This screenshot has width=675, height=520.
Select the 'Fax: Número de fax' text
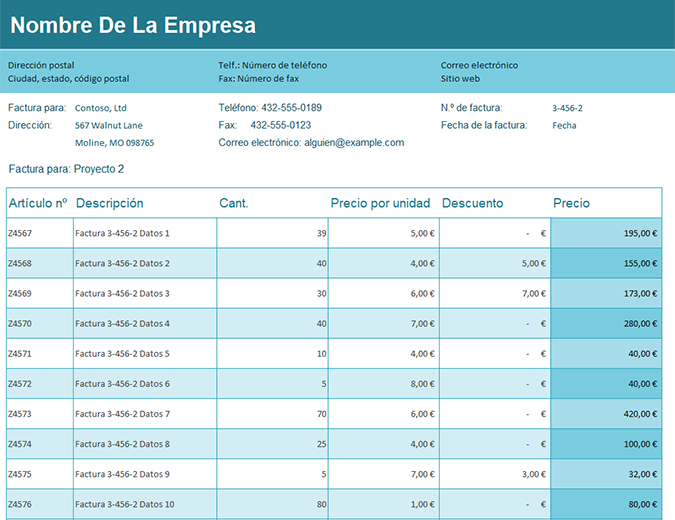(258, 79)
